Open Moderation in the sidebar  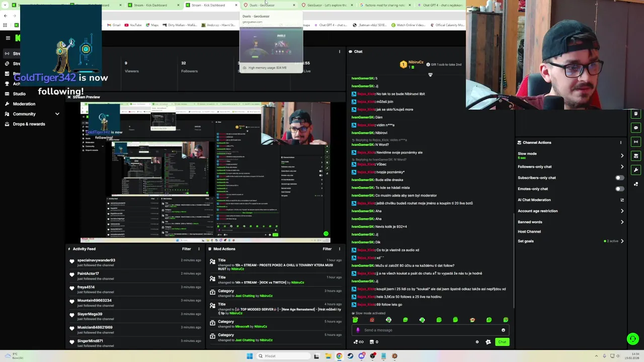(x=24, y=104)
